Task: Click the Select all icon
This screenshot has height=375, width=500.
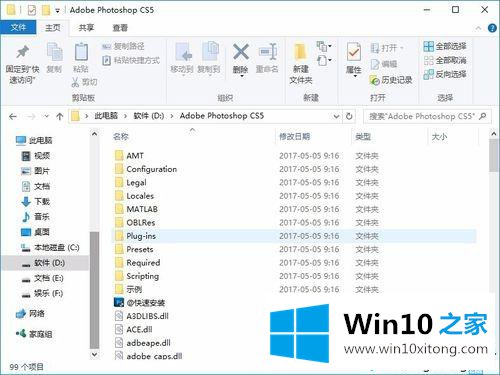Action: (x=428, y=46)
